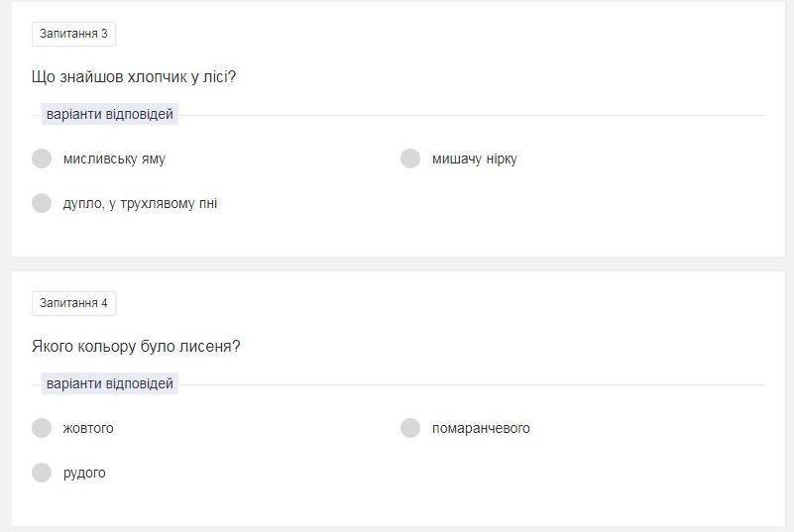Click the 'Запитання 4' badge
Screen dimensions: 794x532
[73, 303]
